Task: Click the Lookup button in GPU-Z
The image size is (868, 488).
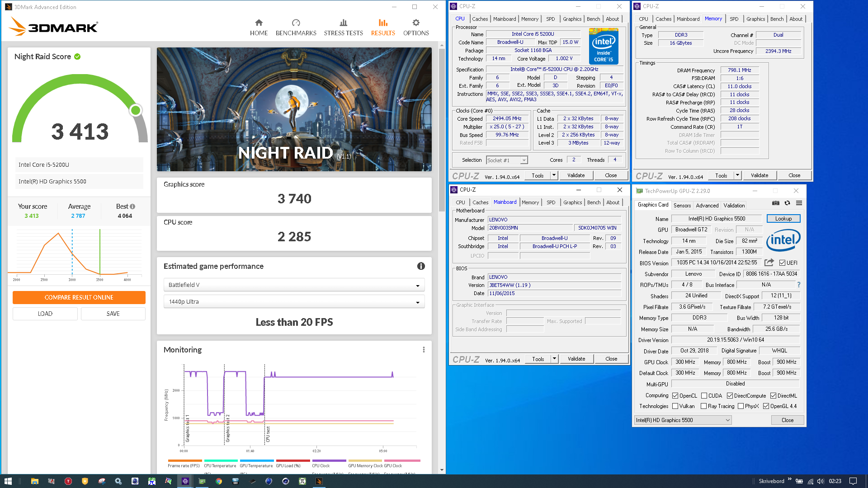Action: tap(783, 219)
